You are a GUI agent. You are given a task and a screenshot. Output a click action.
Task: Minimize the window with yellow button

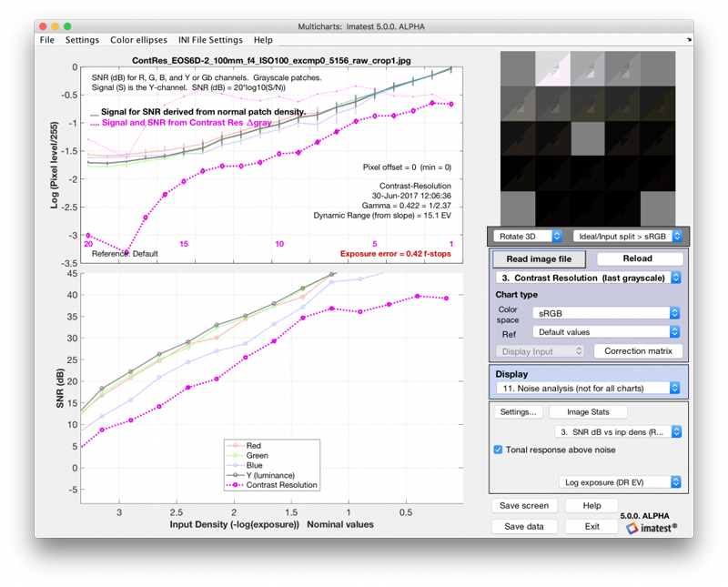click(56, 26)
